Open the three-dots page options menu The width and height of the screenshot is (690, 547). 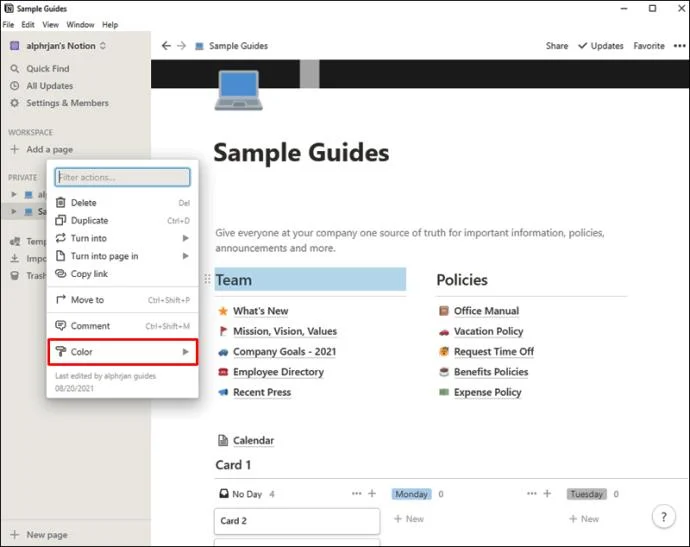point(679,46)
